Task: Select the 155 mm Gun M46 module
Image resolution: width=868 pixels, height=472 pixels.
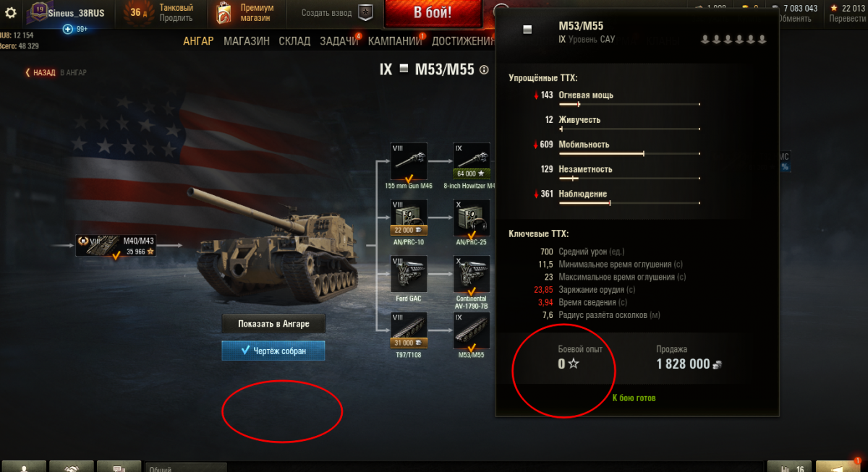Action: pos(409,161)
